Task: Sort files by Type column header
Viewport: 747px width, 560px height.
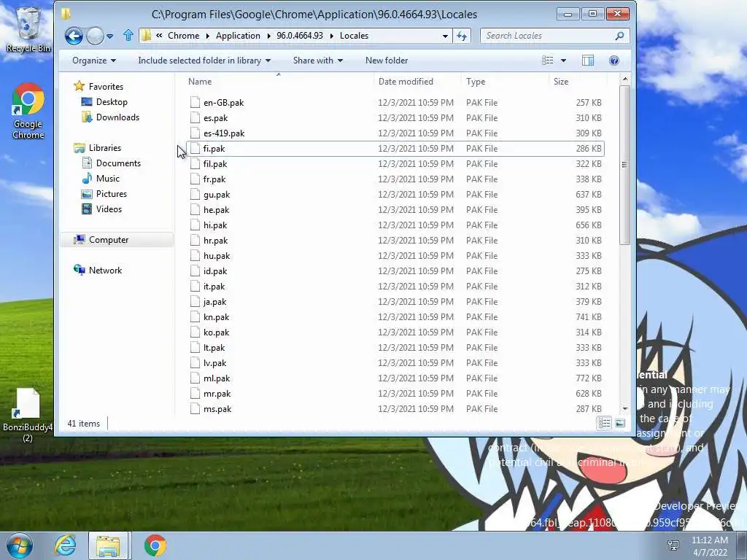Action: click(x=505, y=82)
